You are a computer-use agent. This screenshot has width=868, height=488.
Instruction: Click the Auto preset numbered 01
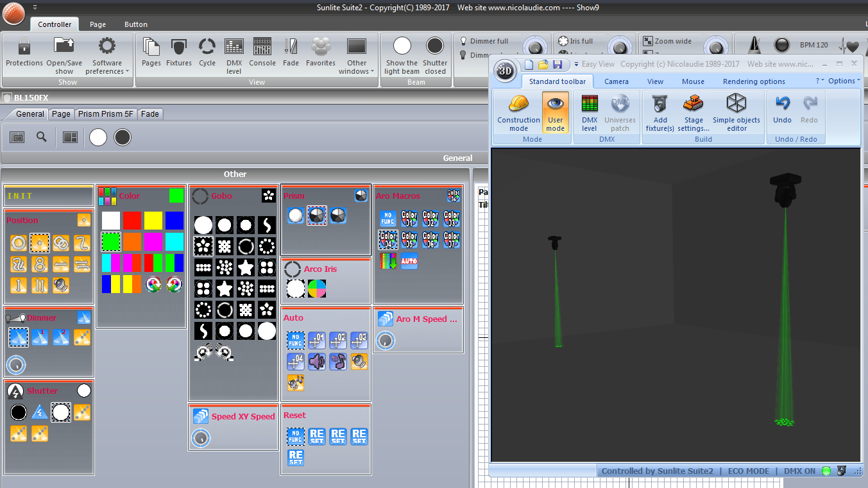pos(317,341)
